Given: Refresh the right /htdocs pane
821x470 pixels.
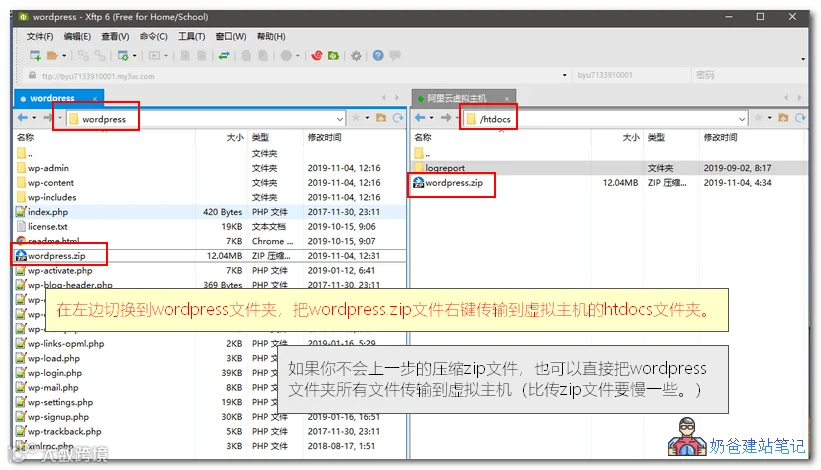Looking at the screenshot, I should click(800, 118).
